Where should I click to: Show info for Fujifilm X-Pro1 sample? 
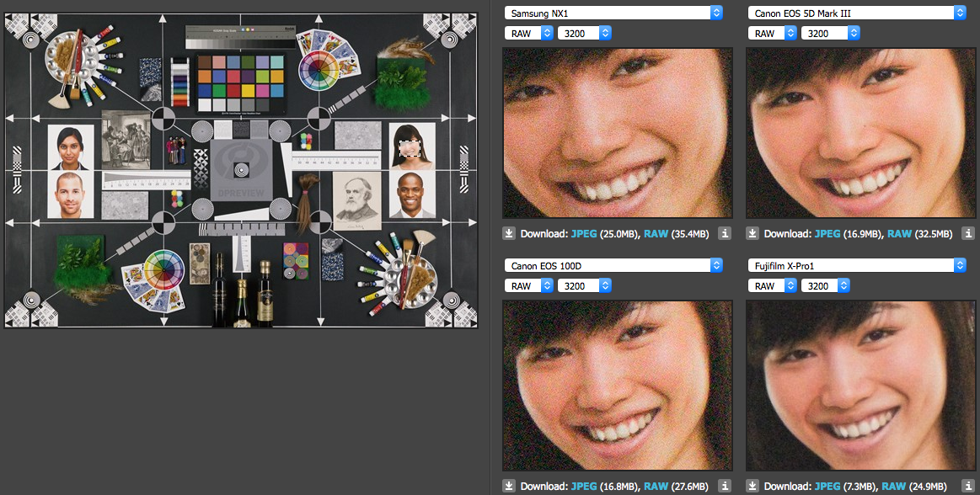tap(968, 486)
